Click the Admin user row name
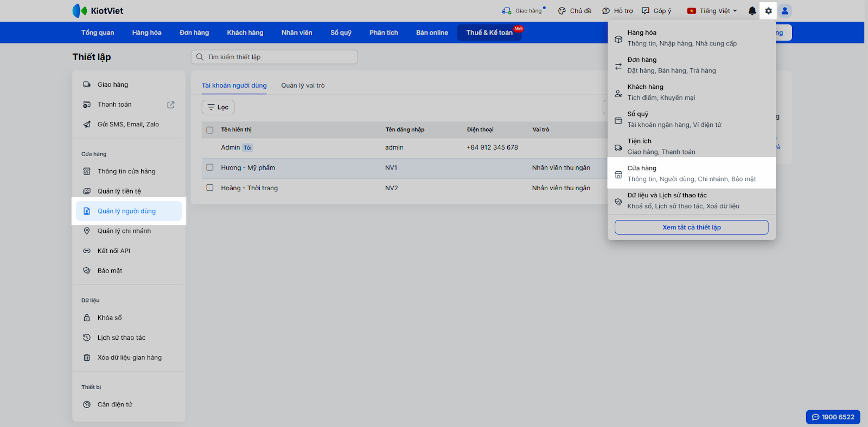868x427 pixels. 231,147
